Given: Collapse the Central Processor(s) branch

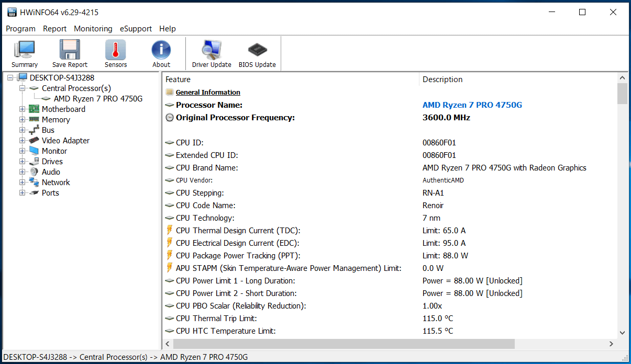Looking at the screenshot, I should [22, 88].
